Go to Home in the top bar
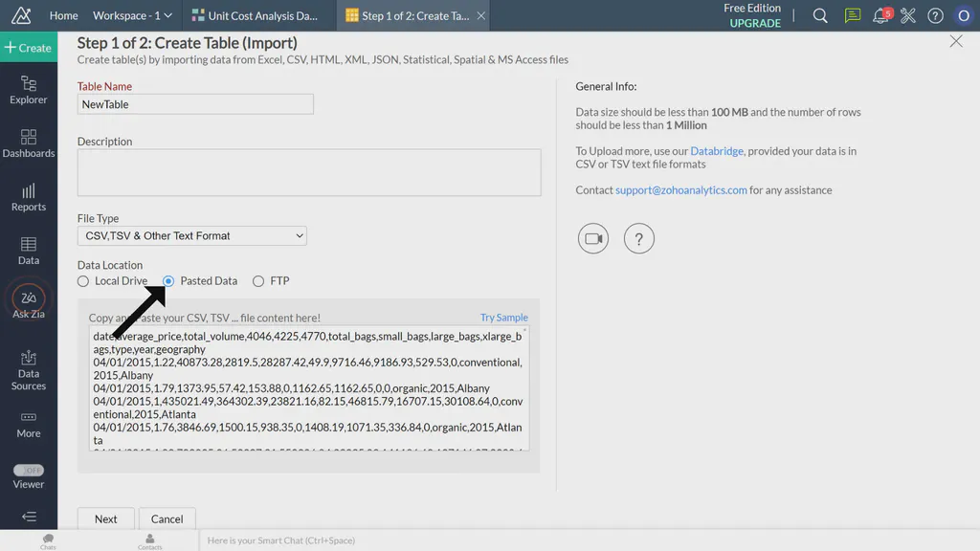Viewport: 980px width, 551px height. pos(63,15)
